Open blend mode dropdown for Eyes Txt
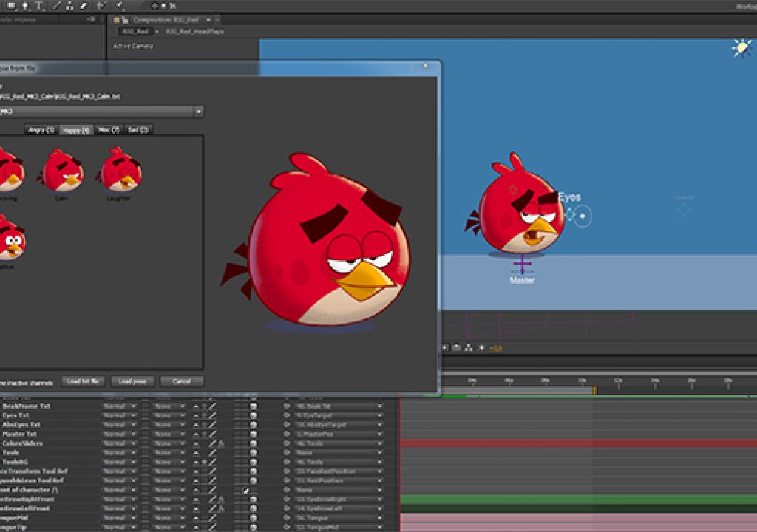Image resolution: width=757 pixels, height=532 pixels. click(120, 416)
